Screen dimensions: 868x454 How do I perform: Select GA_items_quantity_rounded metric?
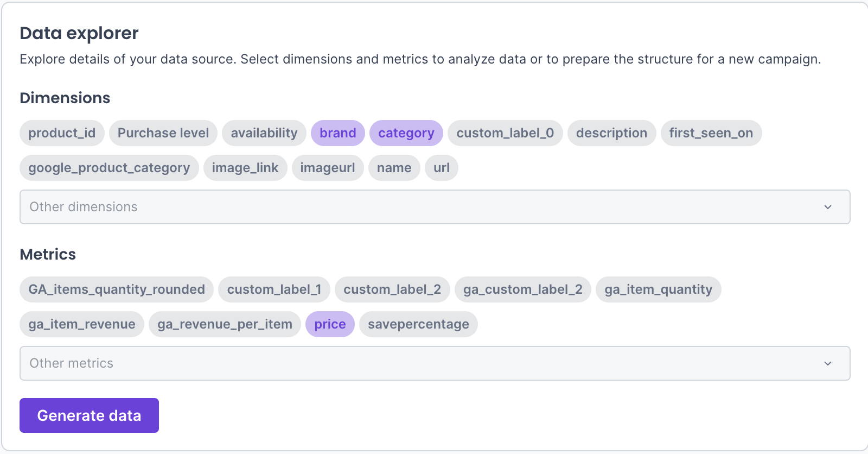pos(117,289)
